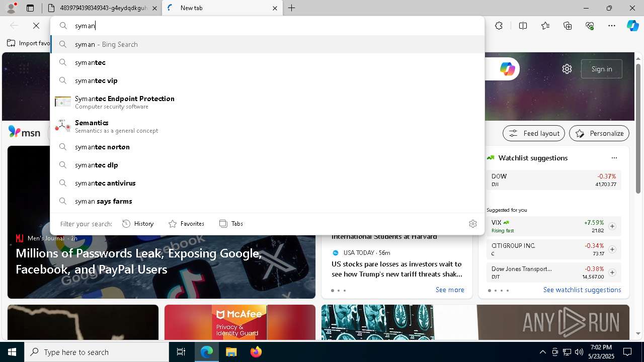
Task: Open Task View on taskbar
Action: 181,352
